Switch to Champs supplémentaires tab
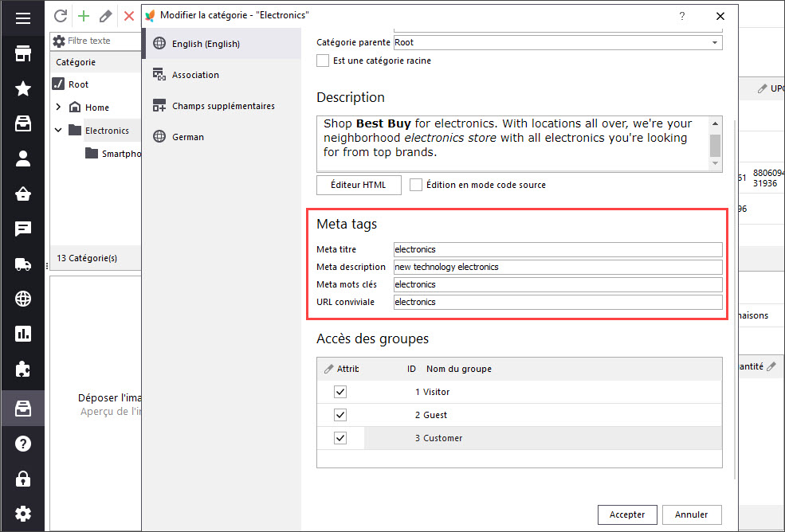The height and width of the screenshot is (532, 785). 222,106
